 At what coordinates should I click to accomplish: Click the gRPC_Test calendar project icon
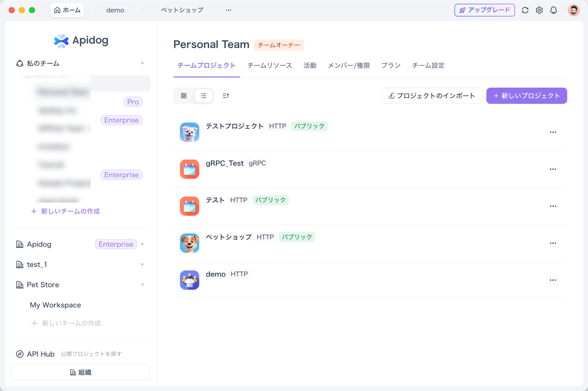190,169
